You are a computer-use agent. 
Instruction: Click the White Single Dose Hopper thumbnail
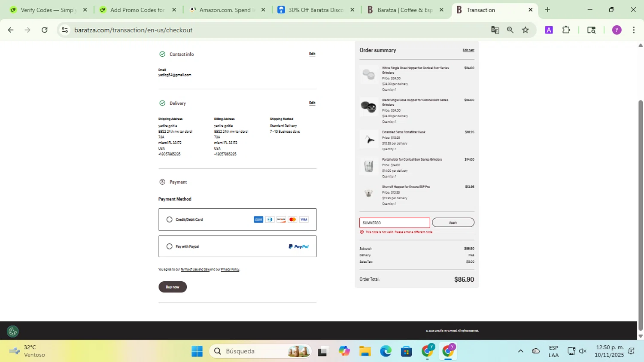[x=369, y=75]
